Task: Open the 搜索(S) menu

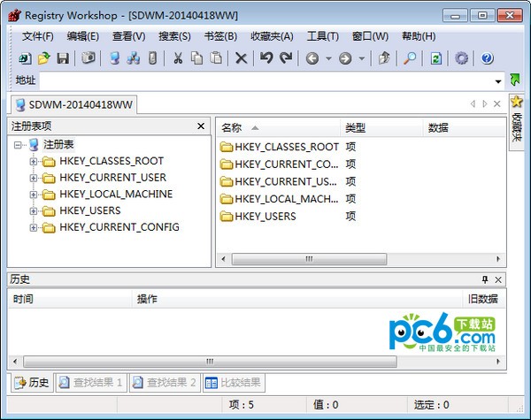Action: click(x=174, y=36)
